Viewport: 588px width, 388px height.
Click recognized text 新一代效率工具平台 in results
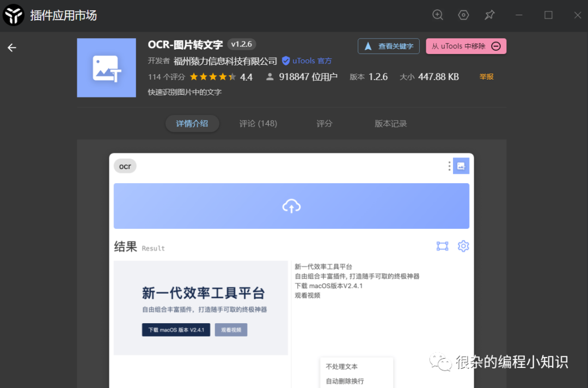click(x=323, y=267)
